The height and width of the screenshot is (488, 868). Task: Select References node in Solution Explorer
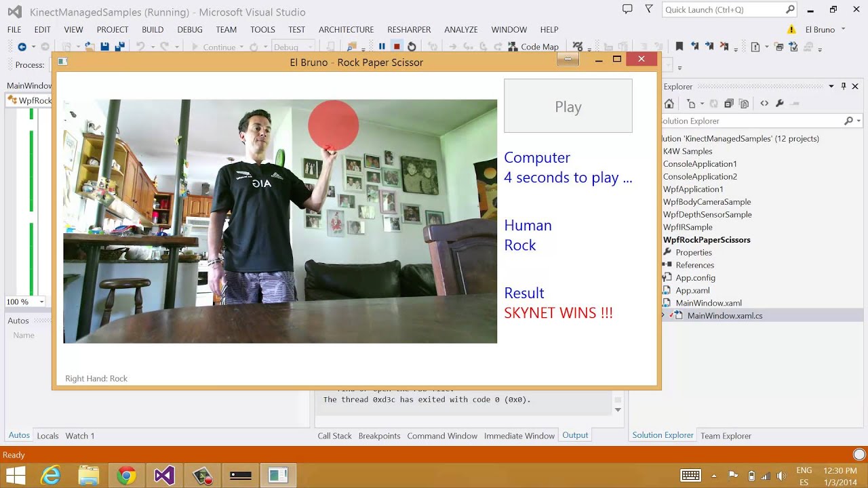coord(694,265)
